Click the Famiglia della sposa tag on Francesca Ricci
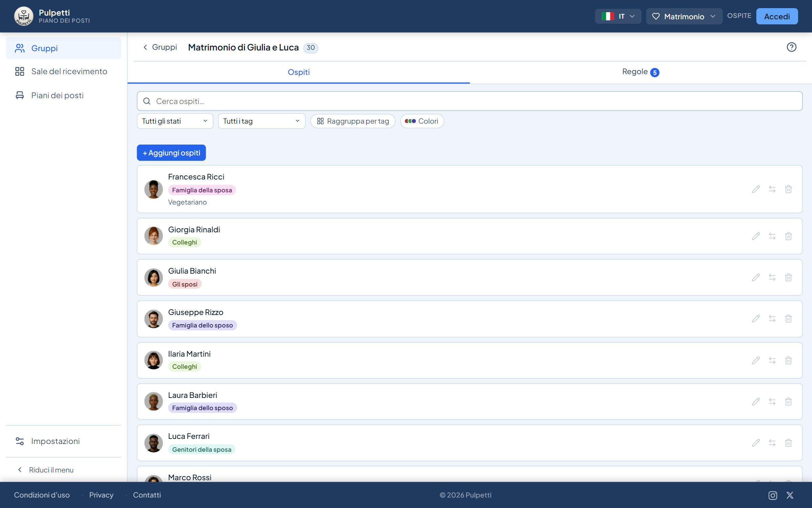 click(x=202, y=190)
